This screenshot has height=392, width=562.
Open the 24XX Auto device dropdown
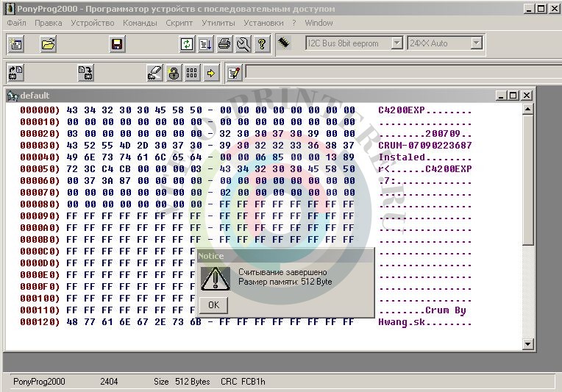click(476, 43)
